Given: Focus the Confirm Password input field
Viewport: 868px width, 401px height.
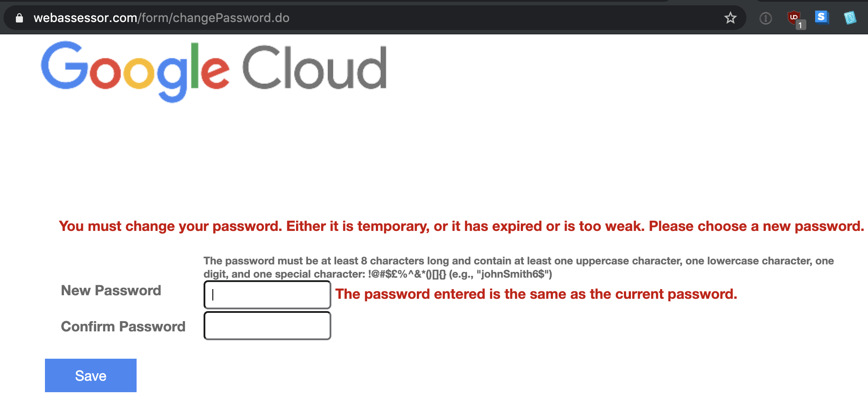Looking at the screenshot, I should tap(267, 326).
